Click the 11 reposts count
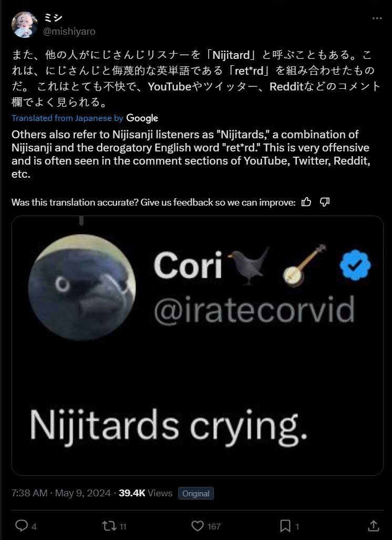The width and height of the screenshot is (392, 540). point(123,526)
